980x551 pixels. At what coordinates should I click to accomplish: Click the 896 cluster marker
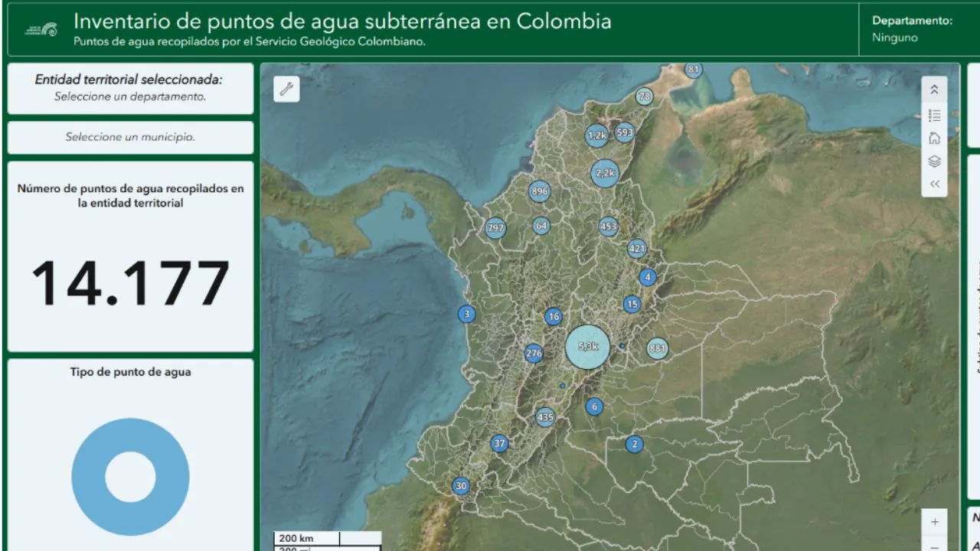pyautogui.click(x=540, y=191)
